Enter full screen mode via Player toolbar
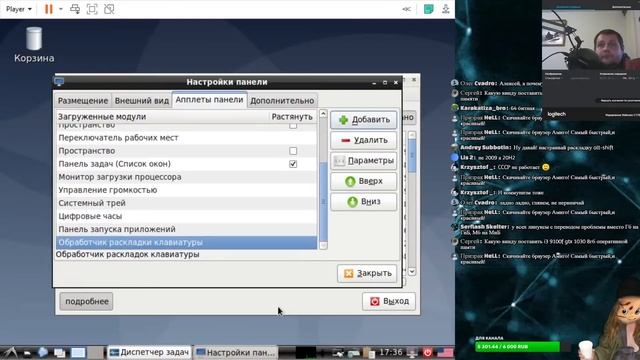Screen dimensions: 640x360 92,9
